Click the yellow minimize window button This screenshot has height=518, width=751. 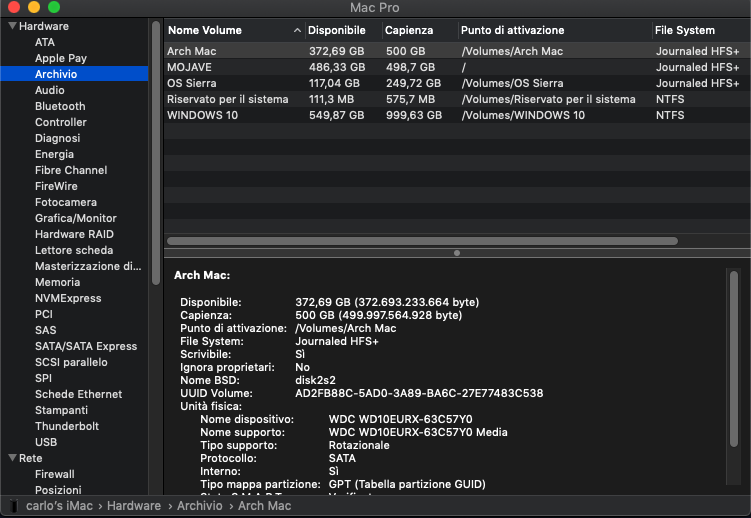pyautogui.click(x=34, y=7)
